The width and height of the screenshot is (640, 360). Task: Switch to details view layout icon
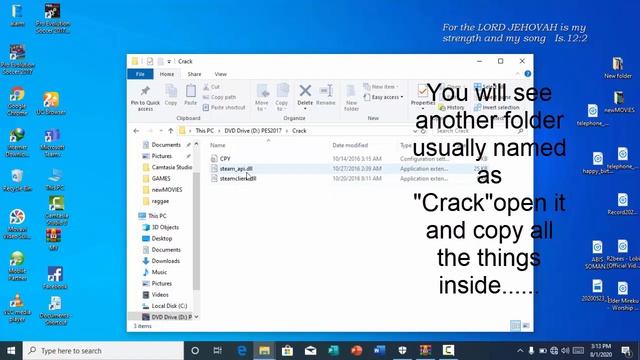coord(515,325)
